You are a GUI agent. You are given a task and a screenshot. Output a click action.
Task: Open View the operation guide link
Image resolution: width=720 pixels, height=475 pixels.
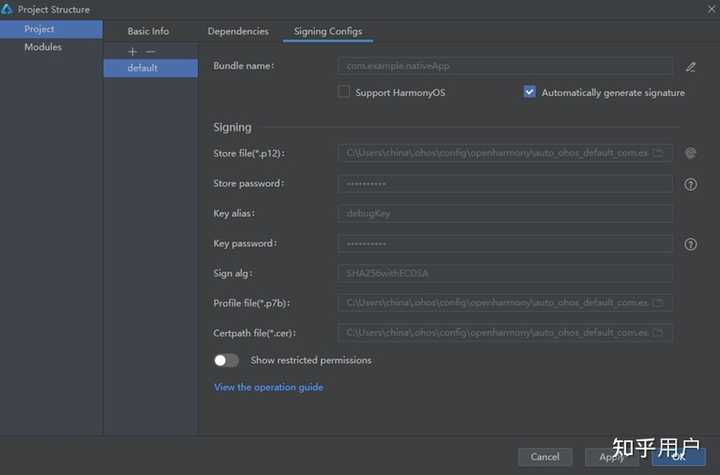point(268,387)
